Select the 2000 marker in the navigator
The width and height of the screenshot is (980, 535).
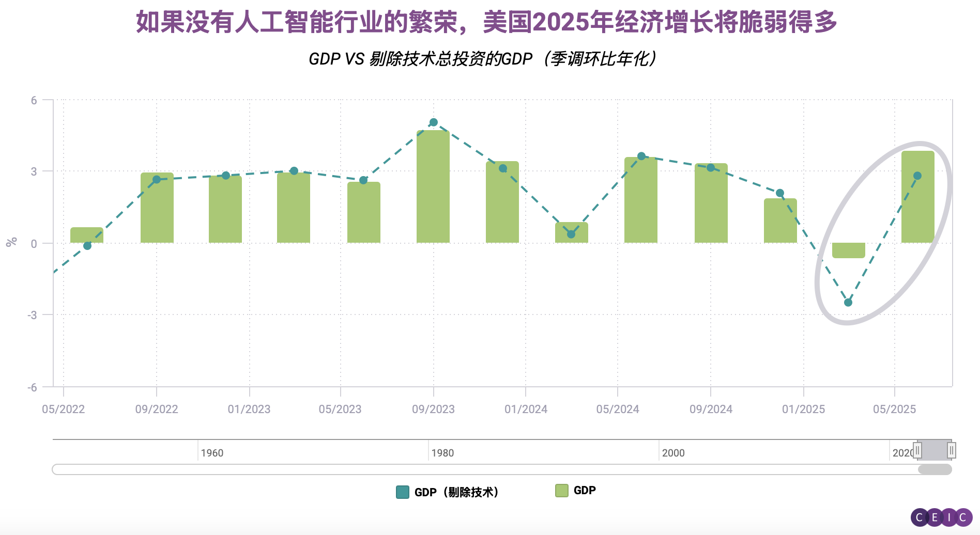[673, 453]
